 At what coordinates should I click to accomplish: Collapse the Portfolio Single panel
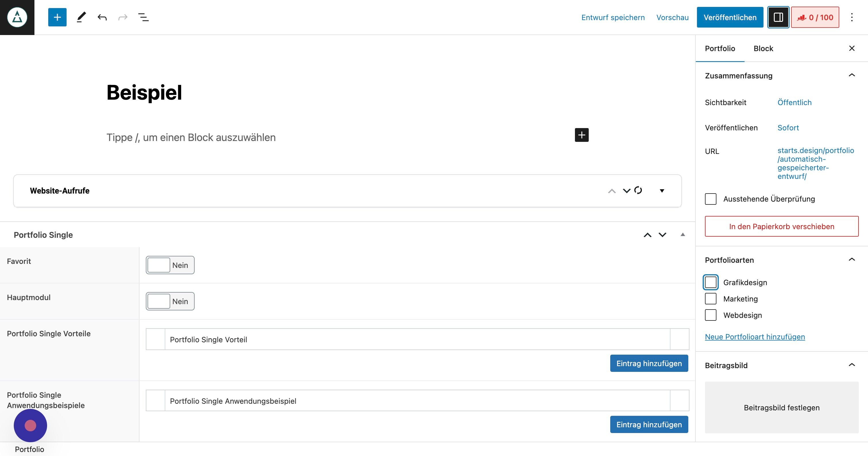coord(683,235)
